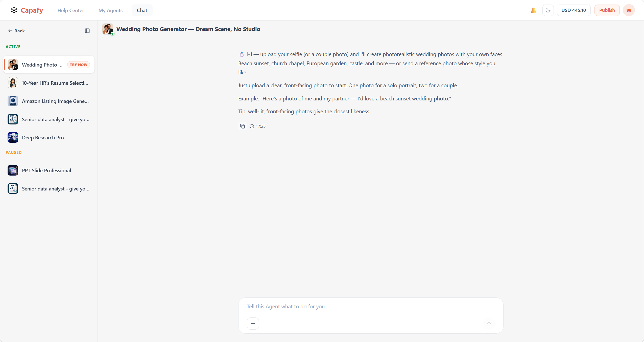Select Deep Research Pro agent

click(49, 138)
